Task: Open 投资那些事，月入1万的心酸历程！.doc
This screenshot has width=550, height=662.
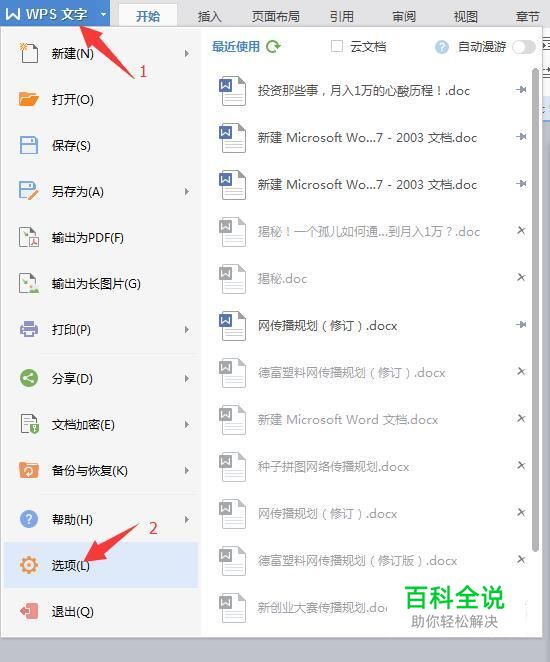Action: (363, 90)
